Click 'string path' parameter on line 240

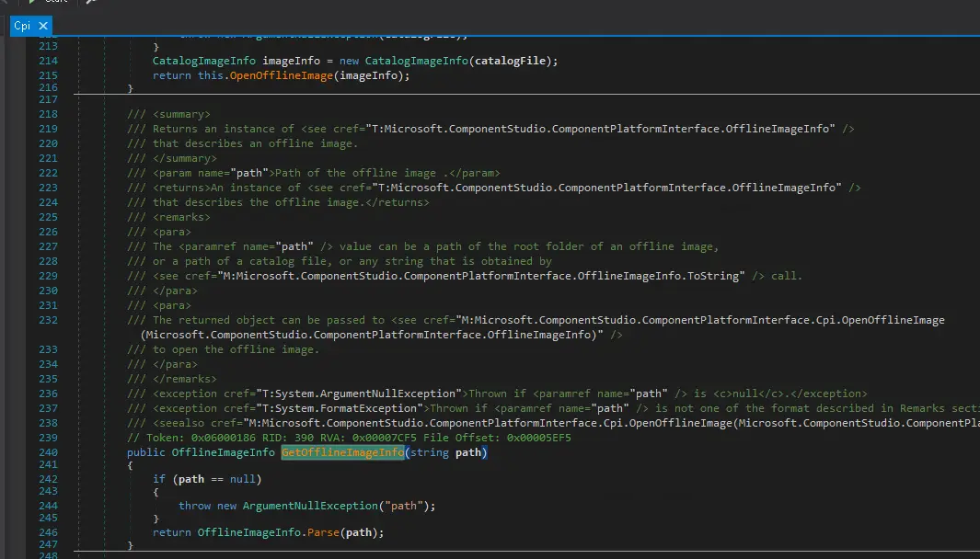[x=445, y=452]
